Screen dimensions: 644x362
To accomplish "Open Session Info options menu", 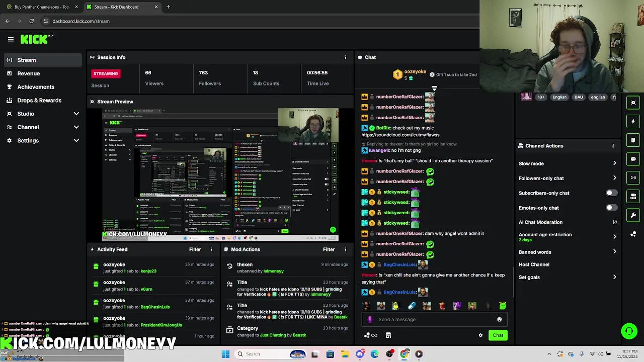I will click(345, 57).
